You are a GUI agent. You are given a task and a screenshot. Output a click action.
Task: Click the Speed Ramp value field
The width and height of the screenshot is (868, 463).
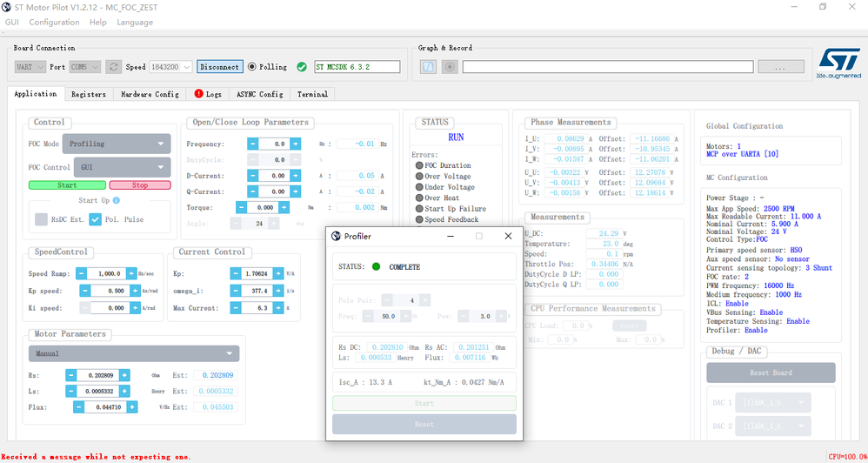click(106, 273)
